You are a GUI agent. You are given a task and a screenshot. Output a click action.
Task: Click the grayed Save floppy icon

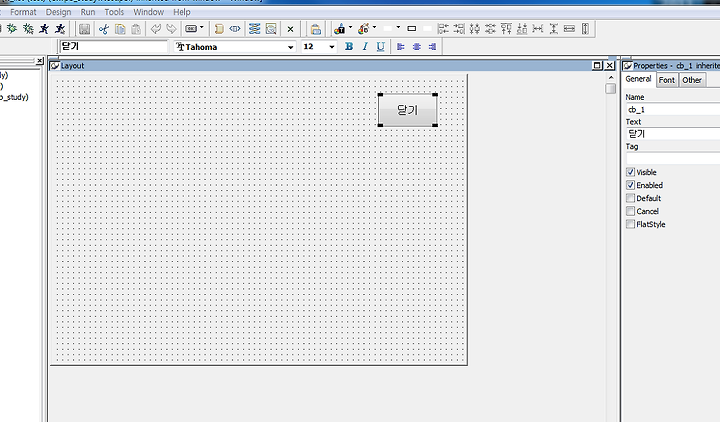coord(84,29)
